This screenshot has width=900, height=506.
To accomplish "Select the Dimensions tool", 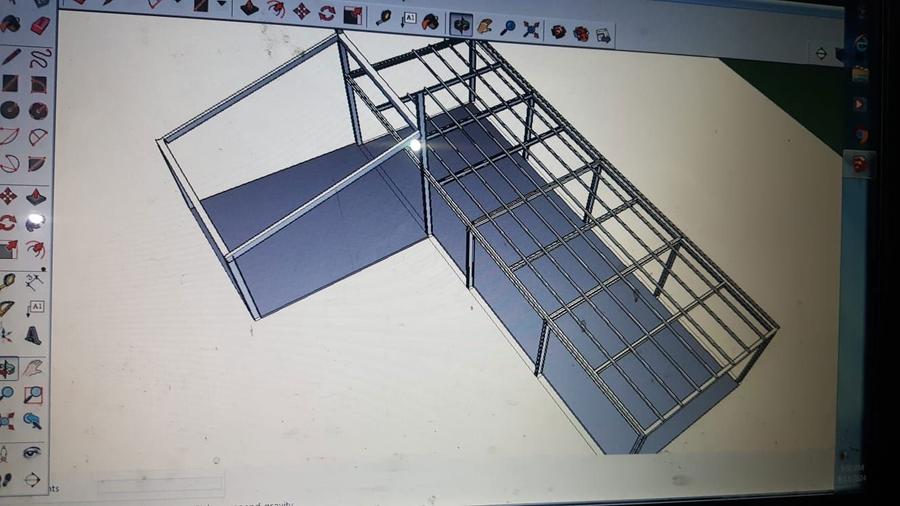I will pyautogui.click(x=34, y=281).
